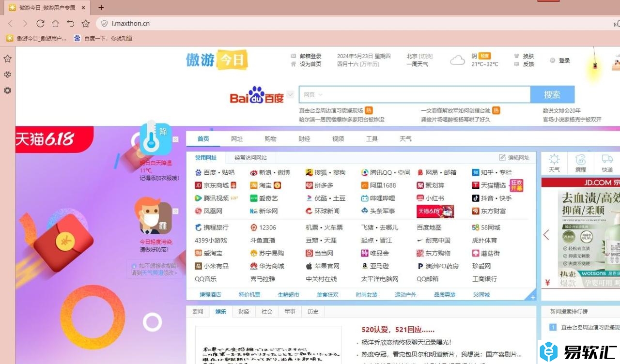Image resolution: width=620 pixels, height=364 pixels.
Task: Switch to 娱乐 news tab
Action: [x=220, y=311]
